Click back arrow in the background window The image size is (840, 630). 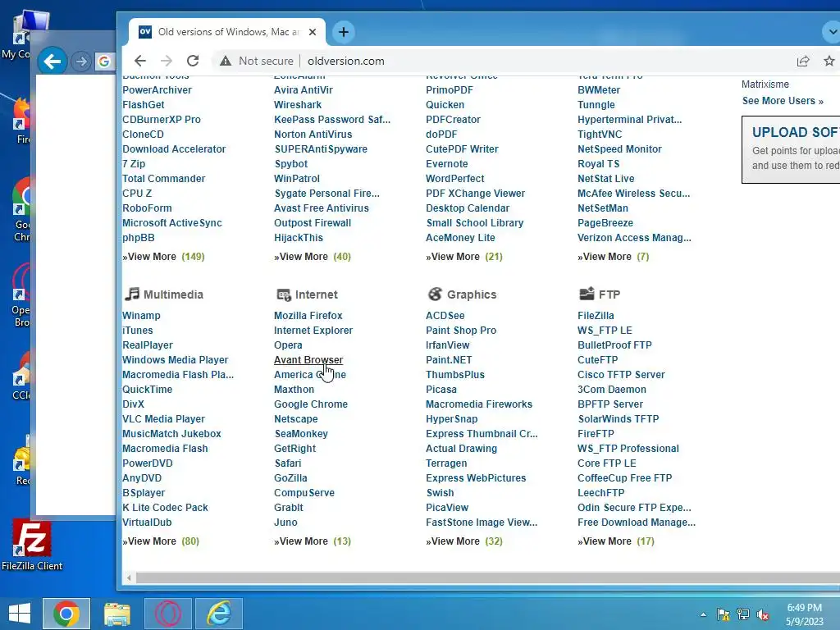tap(52, 62)
